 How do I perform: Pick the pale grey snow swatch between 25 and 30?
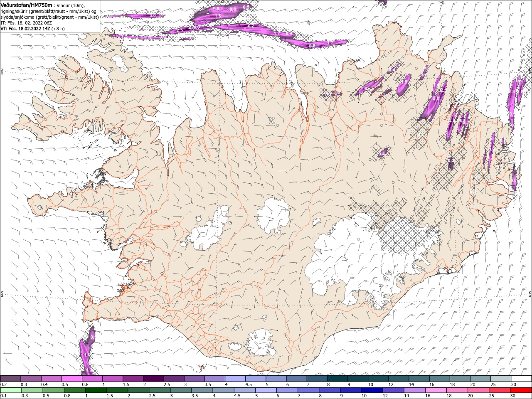coord(500,378)
